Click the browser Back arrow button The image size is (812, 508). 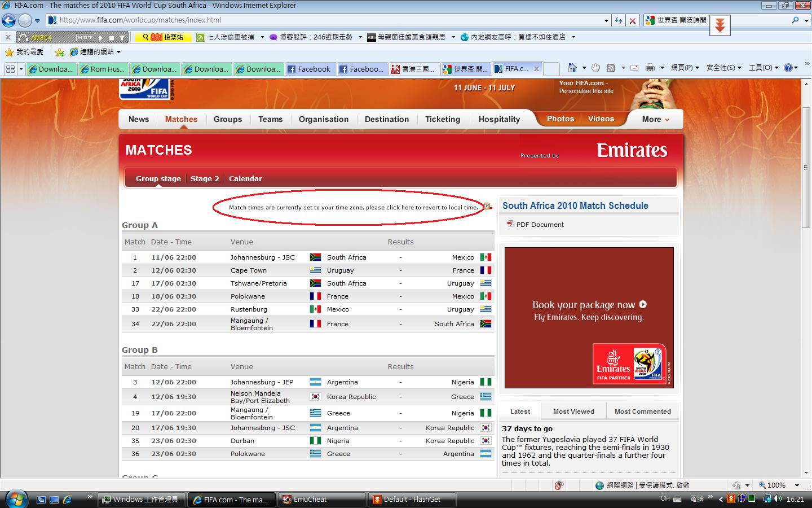point(8,20)
